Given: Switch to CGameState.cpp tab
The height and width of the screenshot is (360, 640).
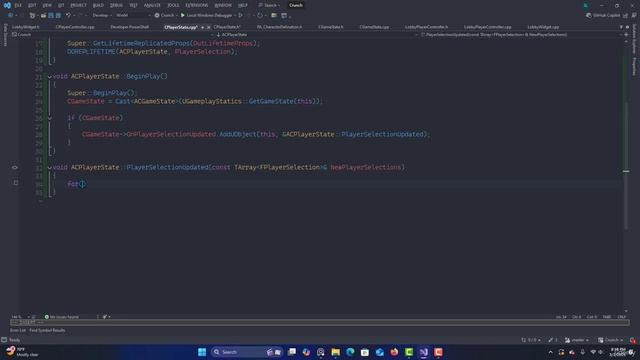Looking at the screenshot, I should click(374, 27).
